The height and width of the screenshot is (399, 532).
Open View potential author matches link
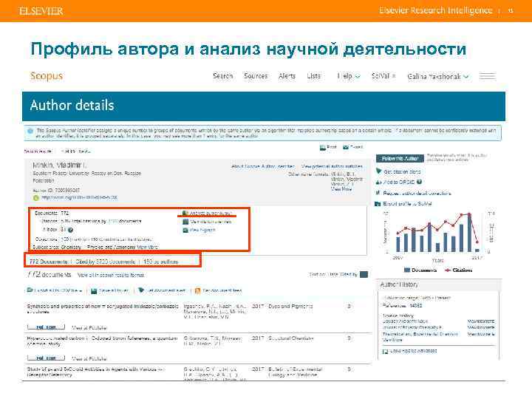pyautogui.click(x=332, y=166)
